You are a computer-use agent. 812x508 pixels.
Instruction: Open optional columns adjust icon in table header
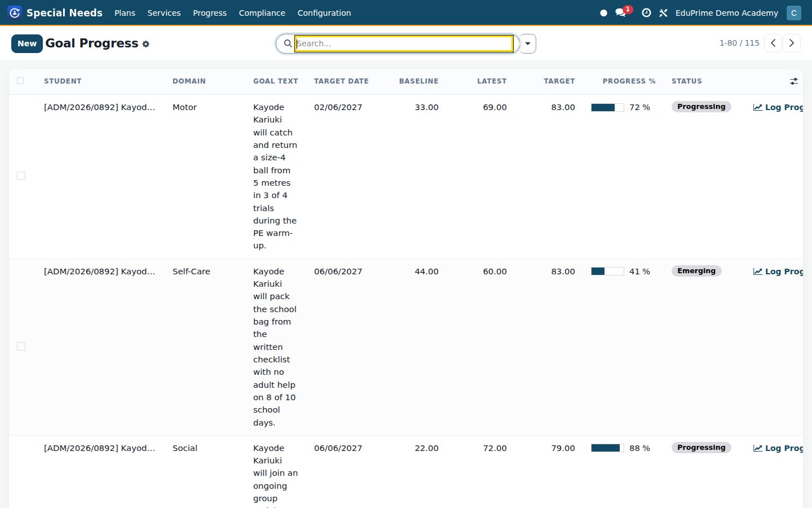794,81
